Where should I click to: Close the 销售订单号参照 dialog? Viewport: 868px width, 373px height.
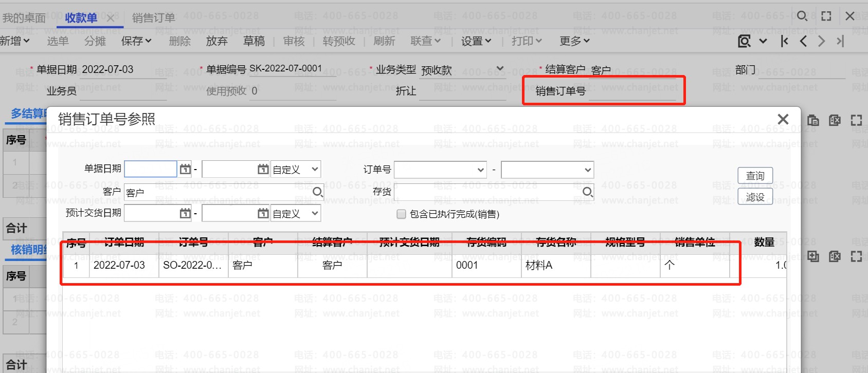pos(783,119)
